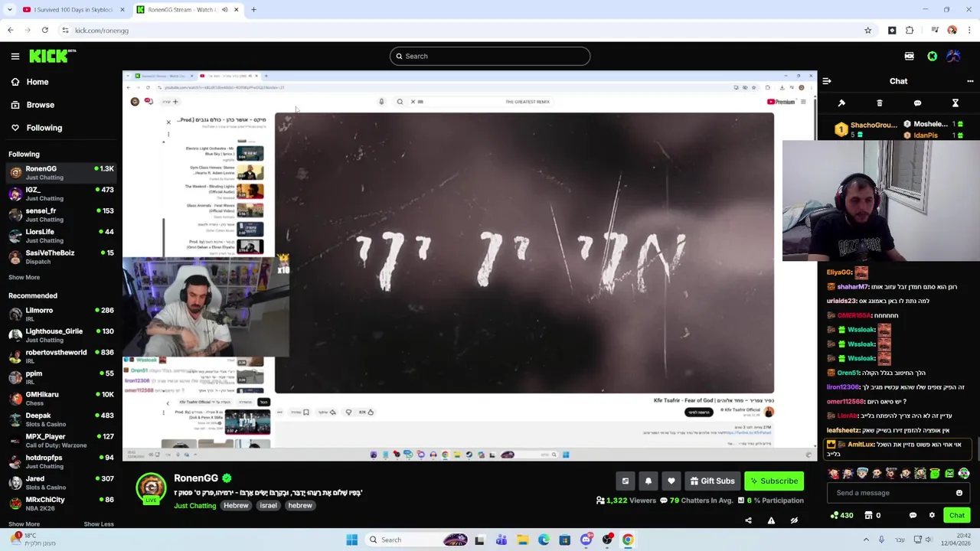Open sensei_fr channel in Following list
This screenshot has width=980, height=551.
tap(61, 215)
